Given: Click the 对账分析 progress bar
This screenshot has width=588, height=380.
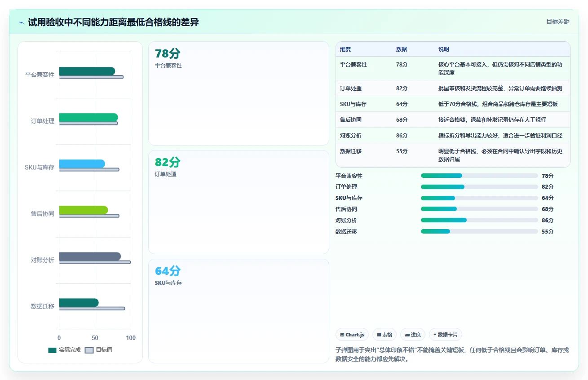Looking at the screenshot, I should coord(479,220).
